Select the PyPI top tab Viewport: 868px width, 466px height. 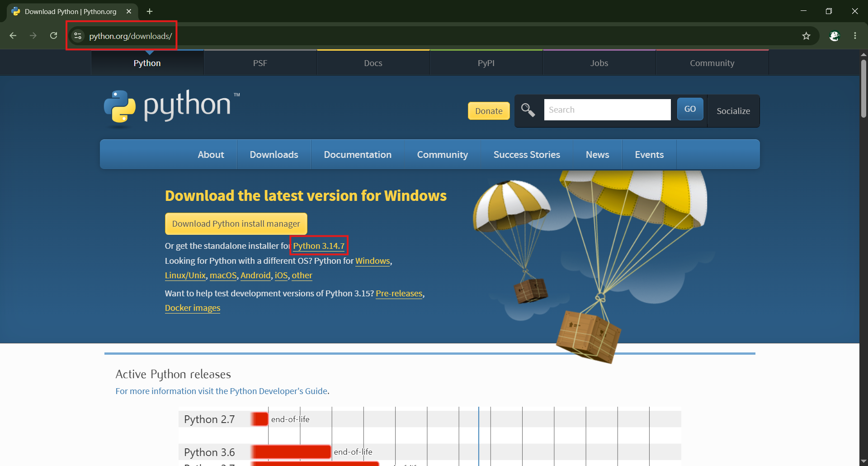coord(486,63)
